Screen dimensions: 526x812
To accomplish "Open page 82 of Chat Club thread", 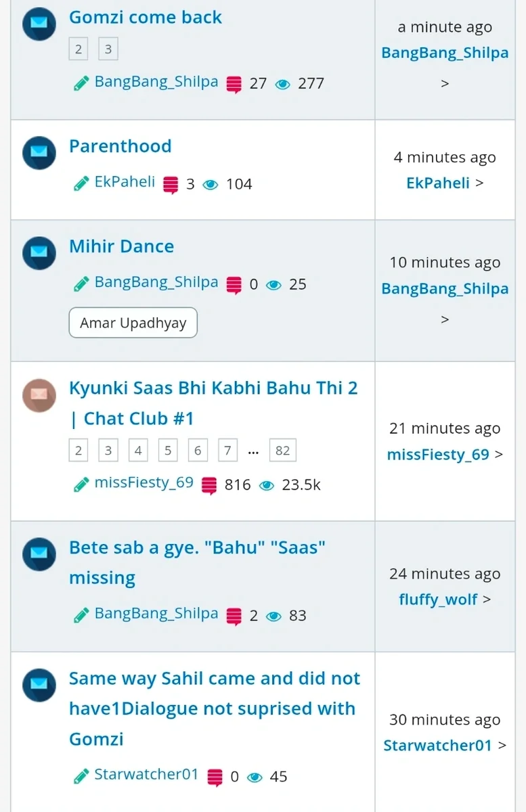I will point(283,451).
